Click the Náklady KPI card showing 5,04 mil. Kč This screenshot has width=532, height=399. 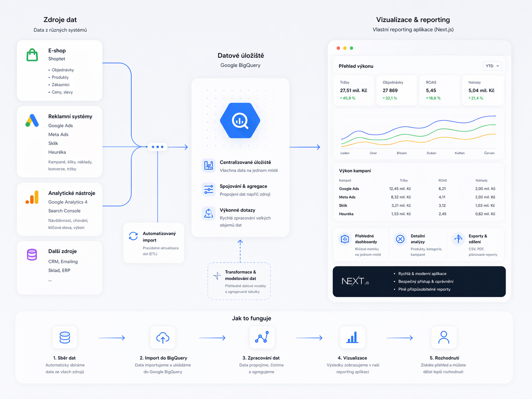click(483, 90)
